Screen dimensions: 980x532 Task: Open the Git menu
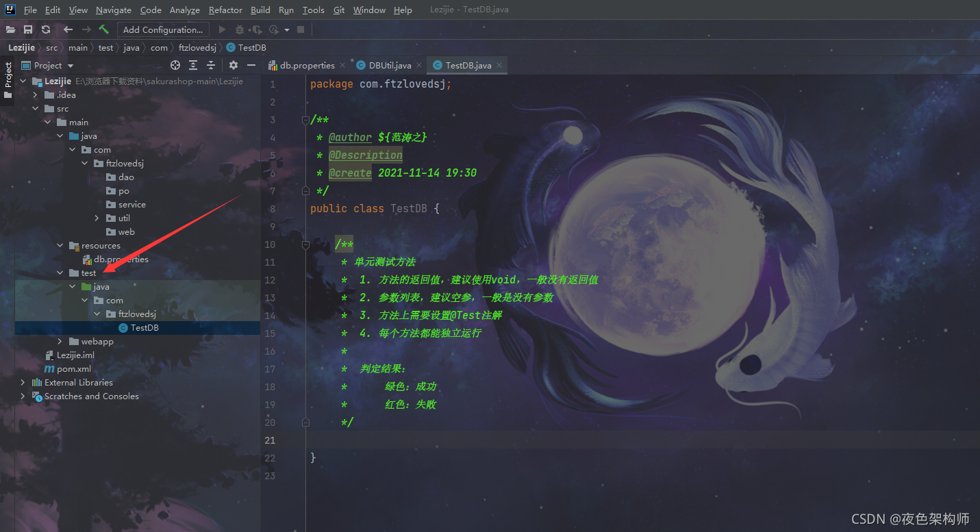[339, 10]
